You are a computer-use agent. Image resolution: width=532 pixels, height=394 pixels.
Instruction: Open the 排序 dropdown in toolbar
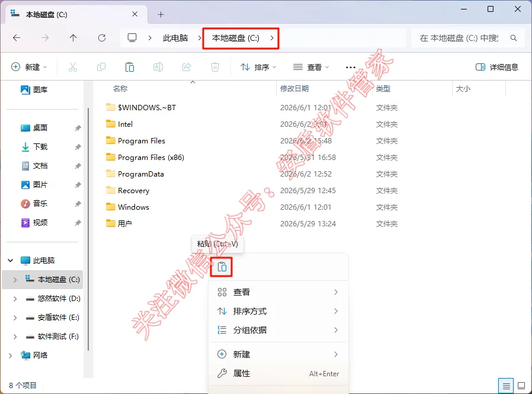pyautogui.click(x=258, y=67)
